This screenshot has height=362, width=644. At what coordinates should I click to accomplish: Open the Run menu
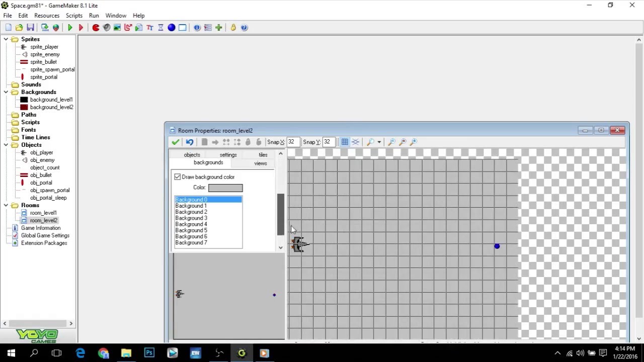point(94,16)
